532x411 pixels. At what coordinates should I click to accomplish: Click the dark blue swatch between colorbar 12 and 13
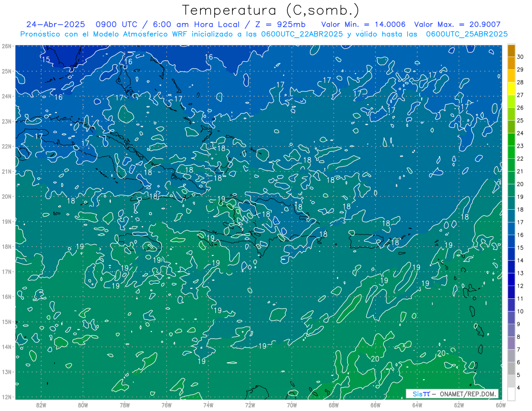[x=511, y=279]
